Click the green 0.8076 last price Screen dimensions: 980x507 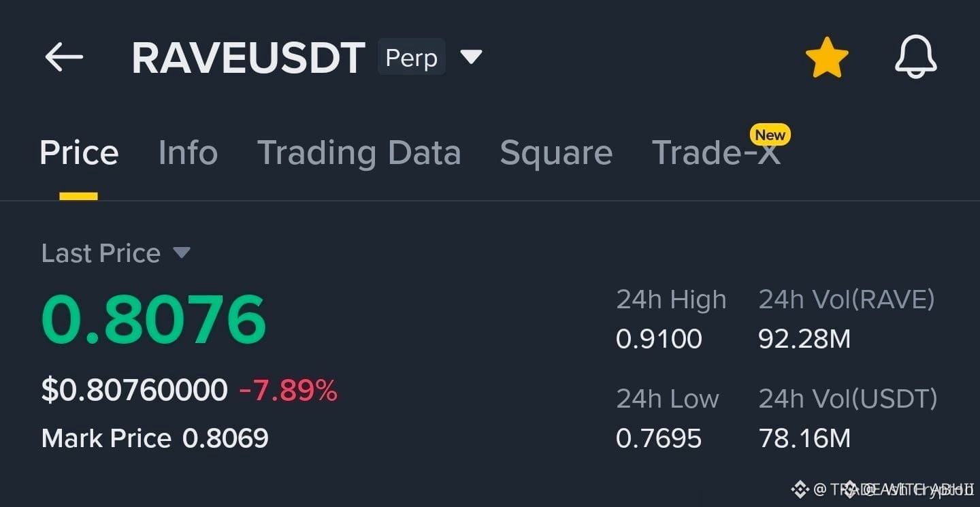(154, 320)
